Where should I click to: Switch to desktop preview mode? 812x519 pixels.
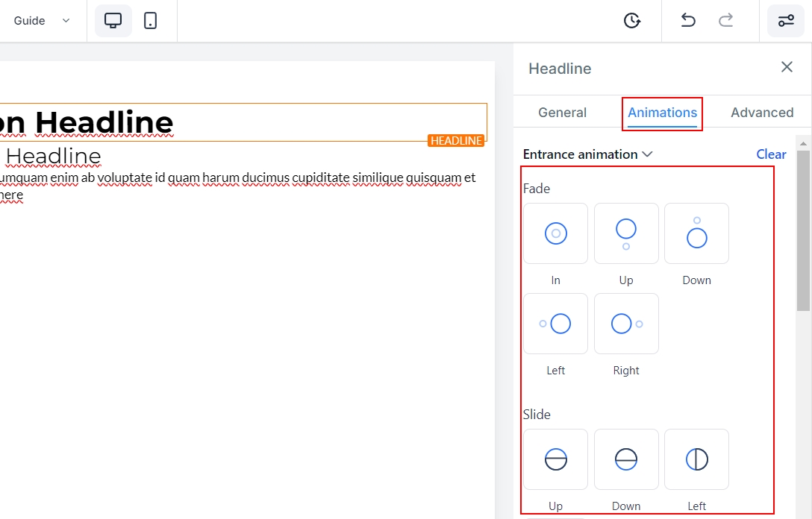(x=113, y=21)
